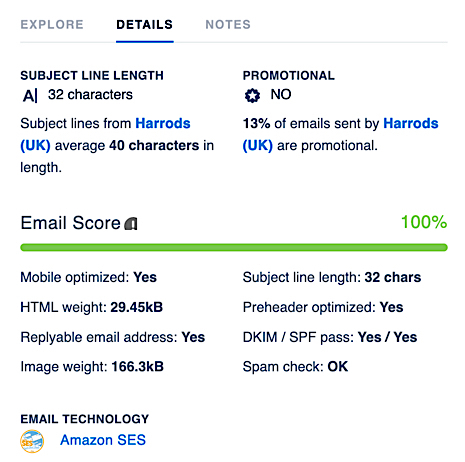Click the Amazon SES logo icon
This screenshot has height=462, width=465.
click(32, 441)
